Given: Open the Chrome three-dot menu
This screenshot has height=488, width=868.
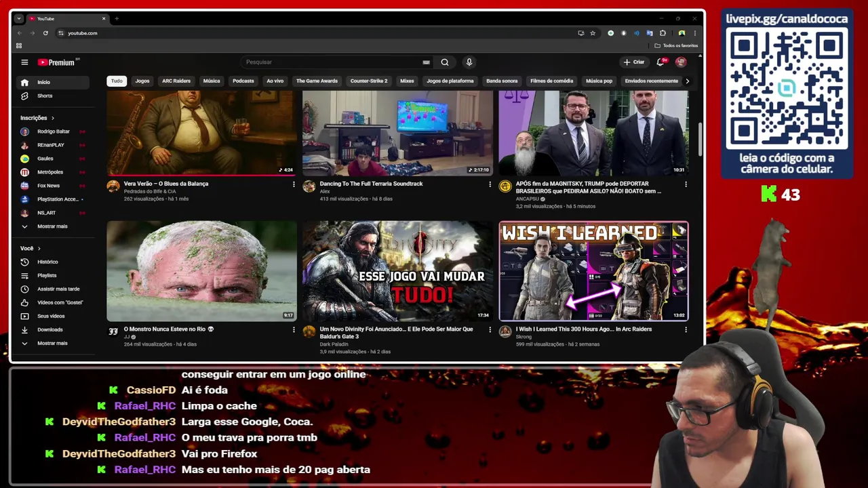Looking at the screenshot, I should 694,33.
